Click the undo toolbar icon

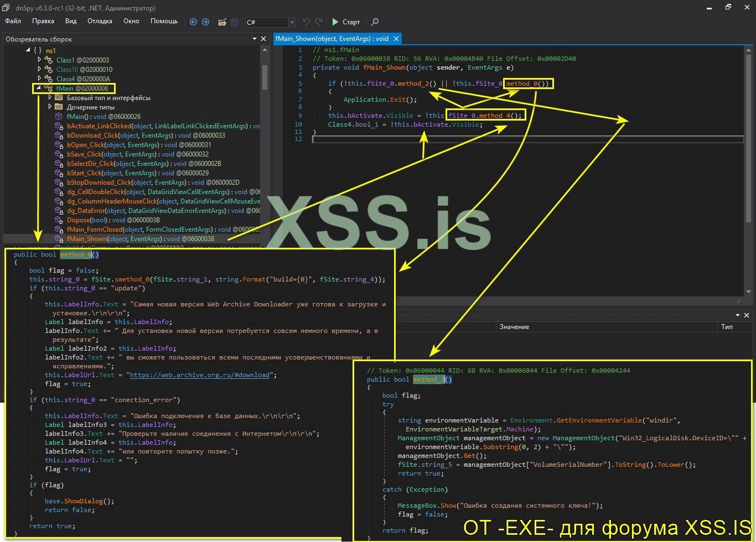point(307,22)
